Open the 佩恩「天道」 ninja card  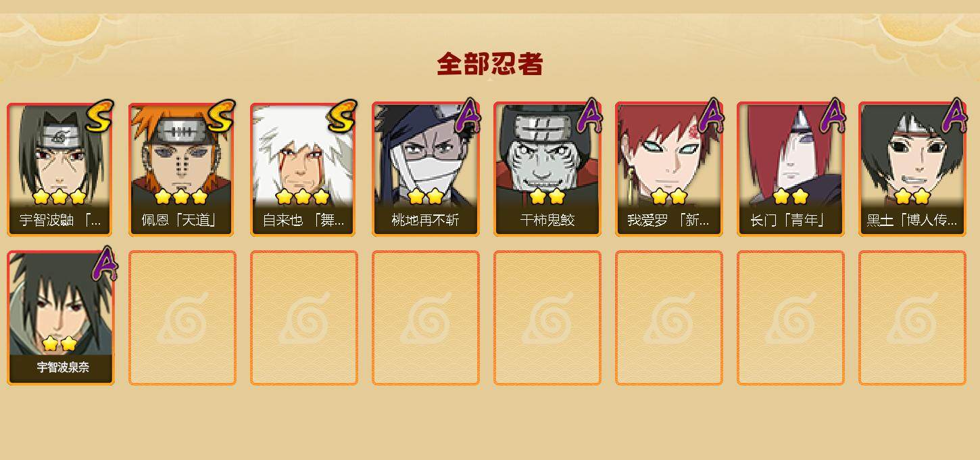(182, 169)
